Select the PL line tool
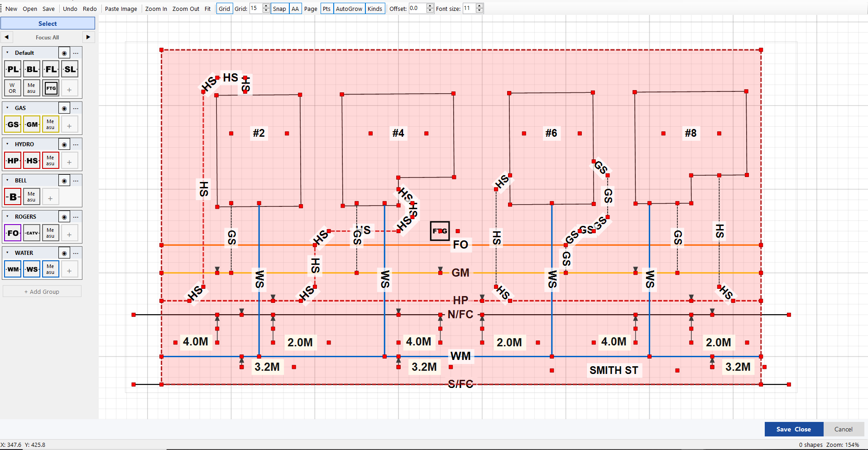 pos(13,69)
